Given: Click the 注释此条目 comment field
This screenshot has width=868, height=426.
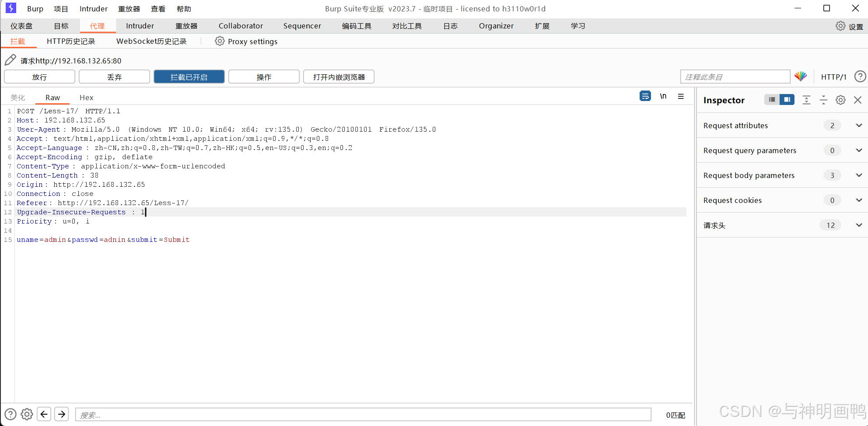Looking at the screenshot, I should (x=735, y=77).
